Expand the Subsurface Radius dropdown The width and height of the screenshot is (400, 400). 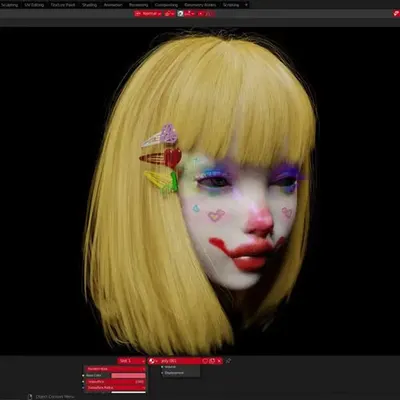(115, 388)
